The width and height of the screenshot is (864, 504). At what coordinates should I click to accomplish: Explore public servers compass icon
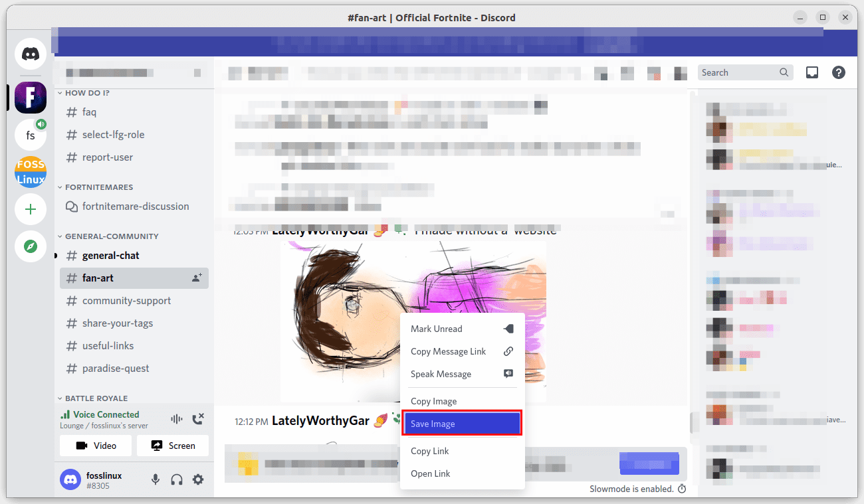click(31, 246)
